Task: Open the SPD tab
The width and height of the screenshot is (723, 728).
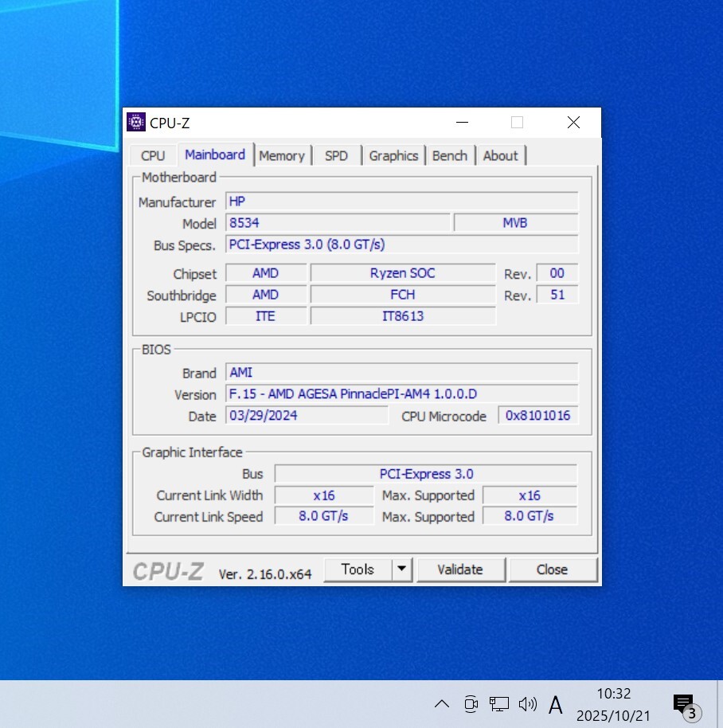Action: click(x=337, y=156)
